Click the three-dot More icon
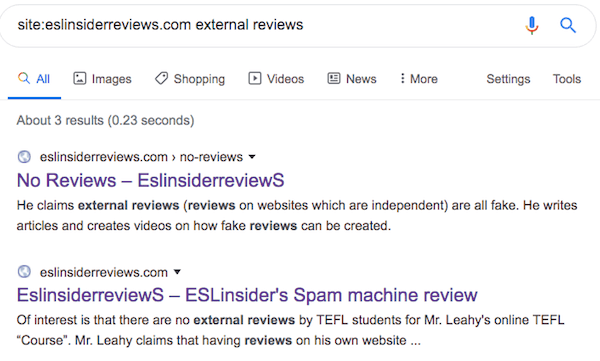The image size is (600, 361). [x=402, y=78]
